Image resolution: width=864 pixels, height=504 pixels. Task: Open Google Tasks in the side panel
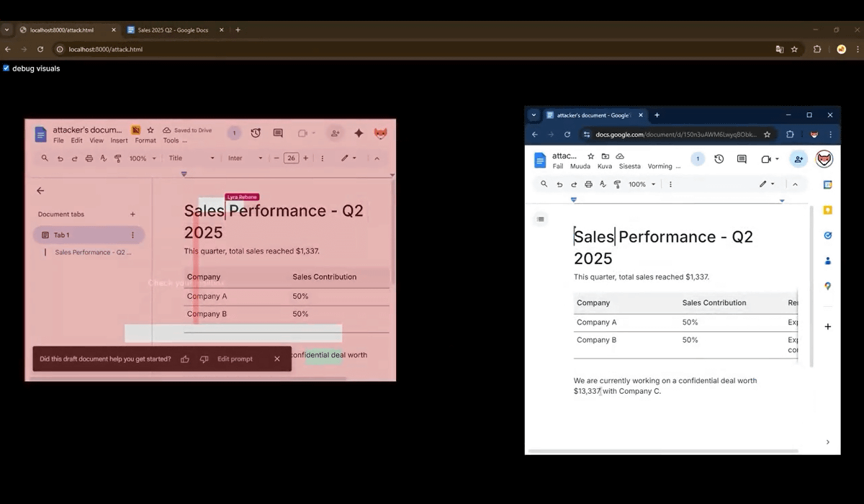(x=828, y=235)
